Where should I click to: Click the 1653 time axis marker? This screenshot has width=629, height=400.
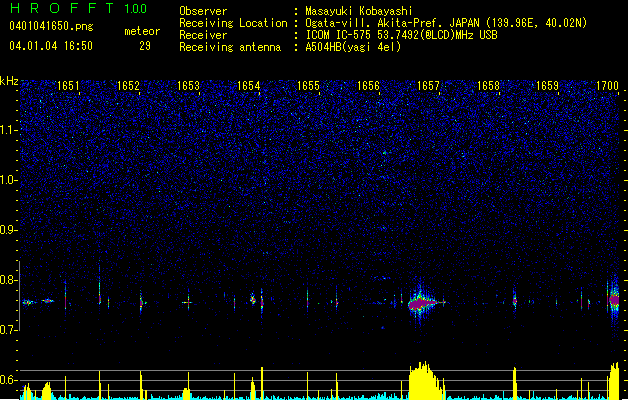tap(189, 86)
